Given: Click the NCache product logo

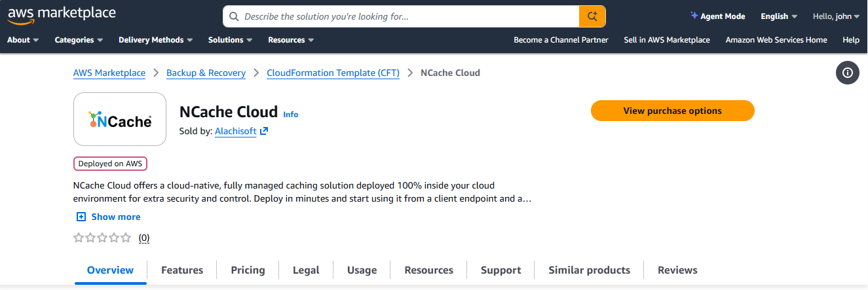Looking at the screenshot, I should [x=120, y=119].
